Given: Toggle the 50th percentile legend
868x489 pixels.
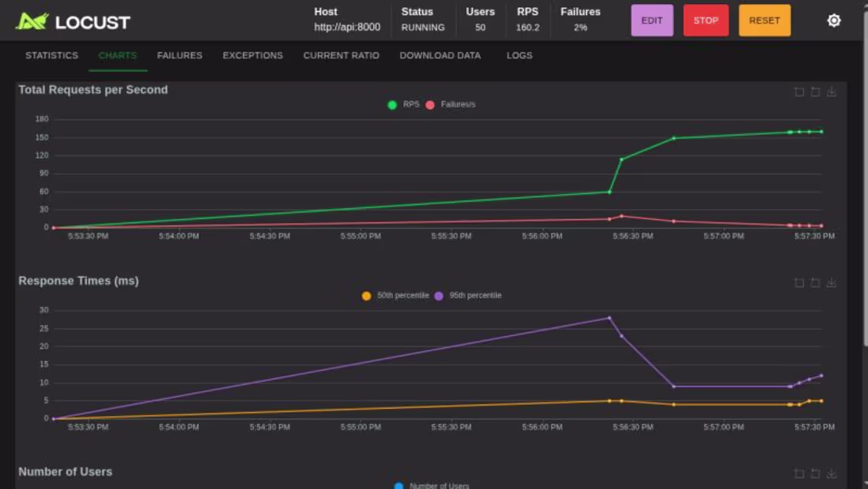Looking at the screenshot, I should tap(395, 296).
